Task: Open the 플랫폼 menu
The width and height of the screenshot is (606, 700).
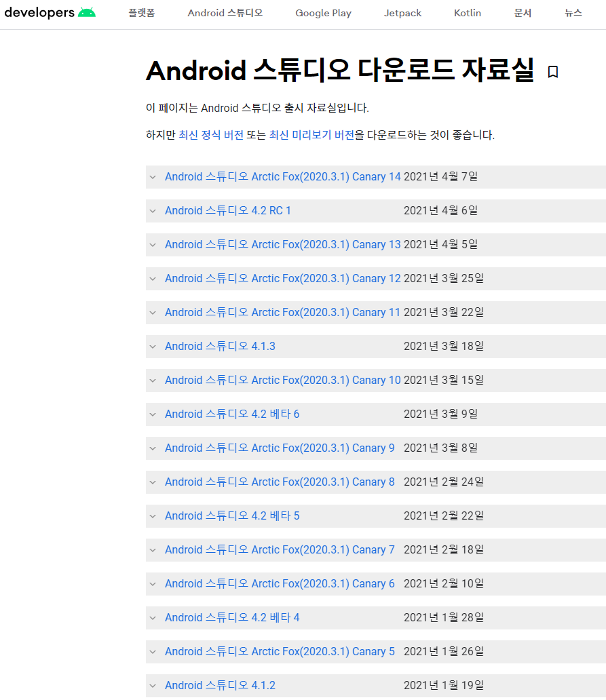Action: (x=142, y=13)
